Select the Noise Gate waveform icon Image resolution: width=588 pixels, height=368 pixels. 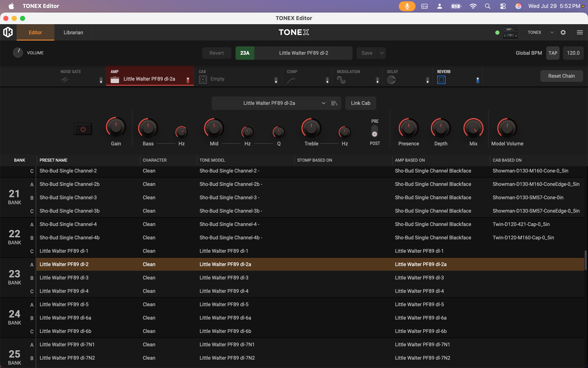click(x=65, y=80)
